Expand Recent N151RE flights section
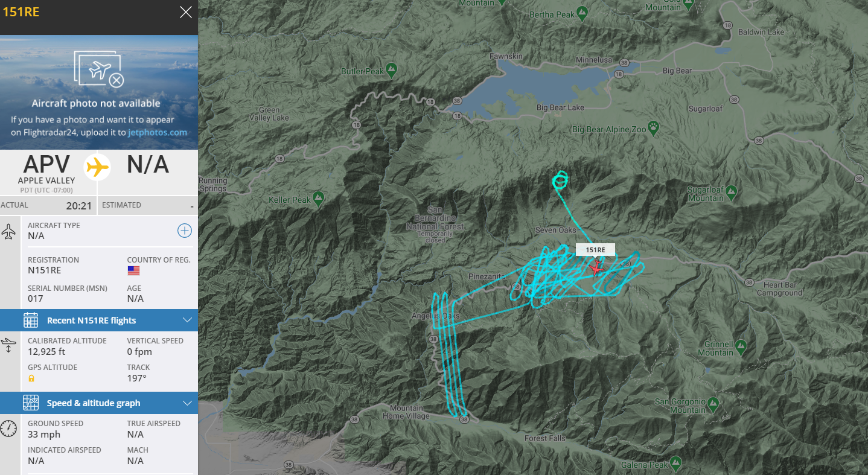Image resolution: width=868 pixels, height=475 pixels. (x=186, y=320)
